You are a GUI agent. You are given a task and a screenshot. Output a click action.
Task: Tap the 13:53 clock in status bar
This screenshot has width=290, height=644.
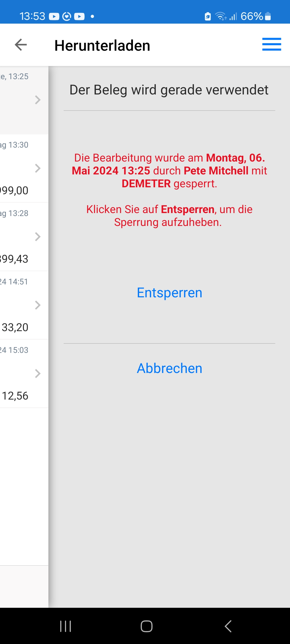point(32,16)
